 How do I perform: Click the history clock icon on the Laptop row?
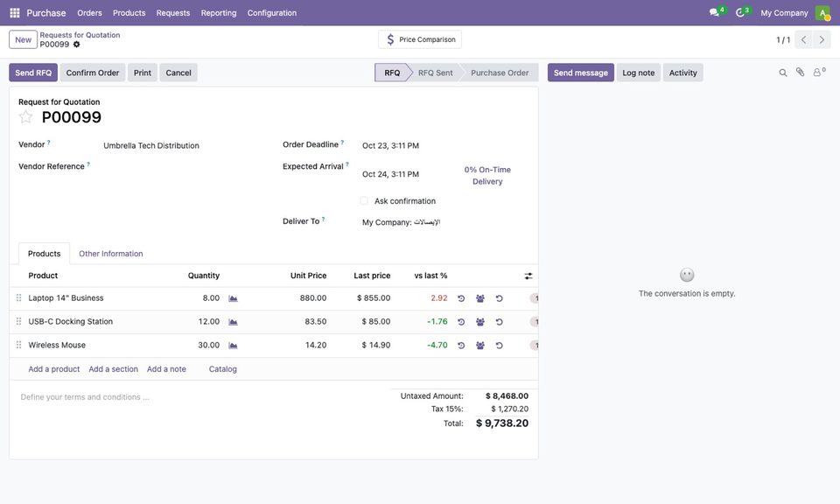pos(461,298)
